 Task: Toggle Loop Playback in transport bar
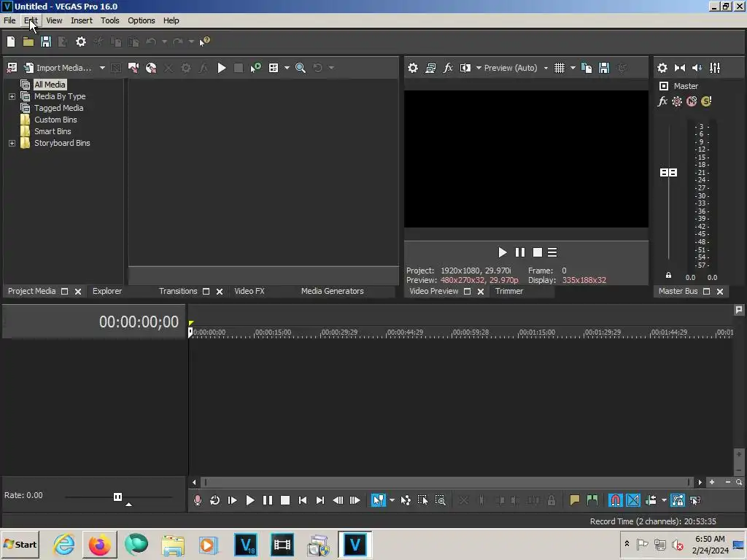pos(215,500)
